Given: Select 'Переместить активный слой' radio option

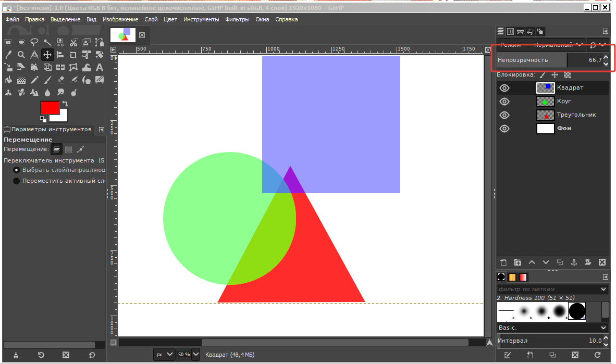Looking at the screenshot, I should tap(17, 181).
